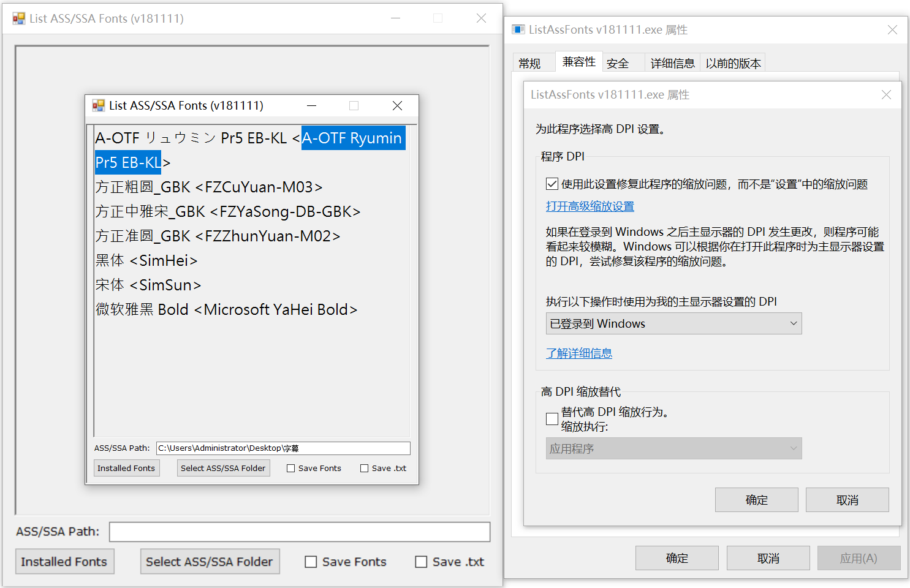Select the 宋体 <SimSun> line

click(x=148, y=285)
